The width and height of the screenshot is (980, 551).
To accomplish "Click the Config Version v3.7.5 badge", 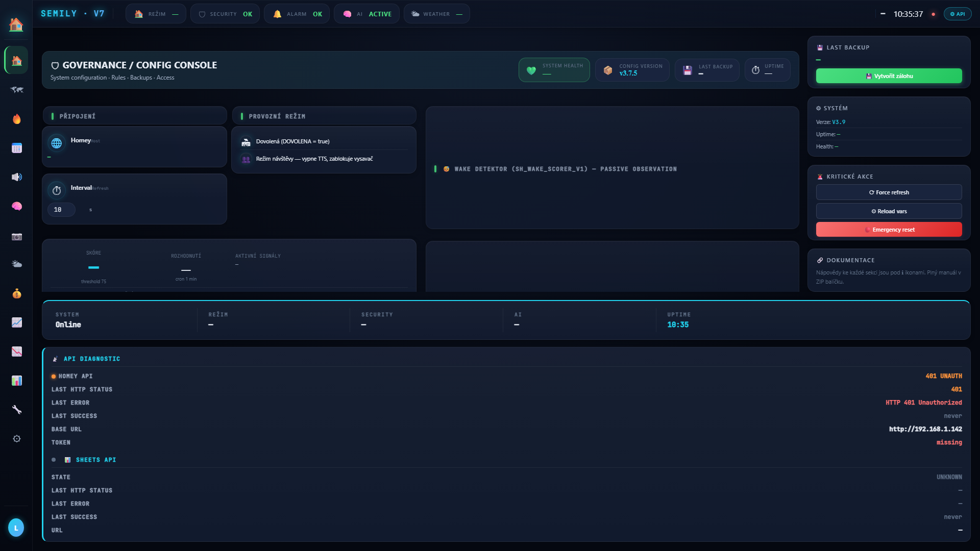I will point(632,70).
